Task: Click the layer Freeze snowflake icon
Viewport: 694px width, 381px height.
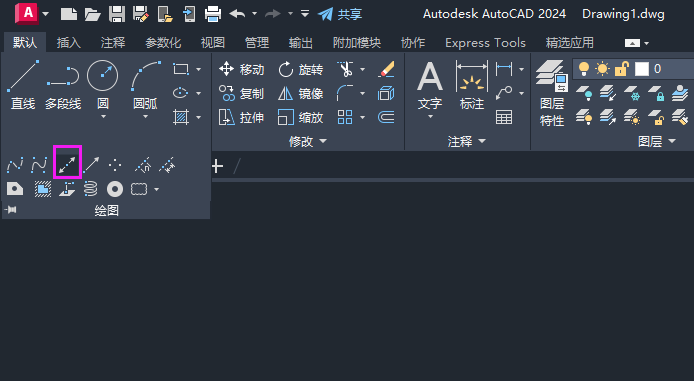Action: (632, 93)
